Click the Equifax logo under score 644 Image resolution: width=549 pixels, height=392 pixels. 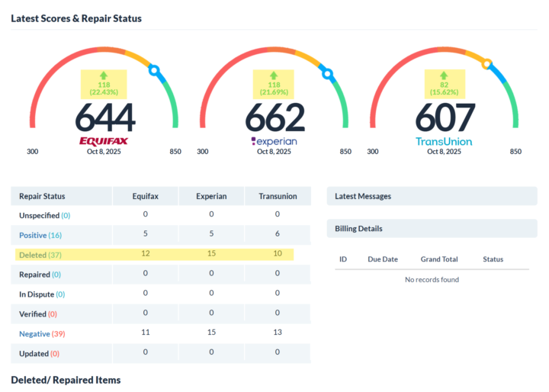[104, 141]
